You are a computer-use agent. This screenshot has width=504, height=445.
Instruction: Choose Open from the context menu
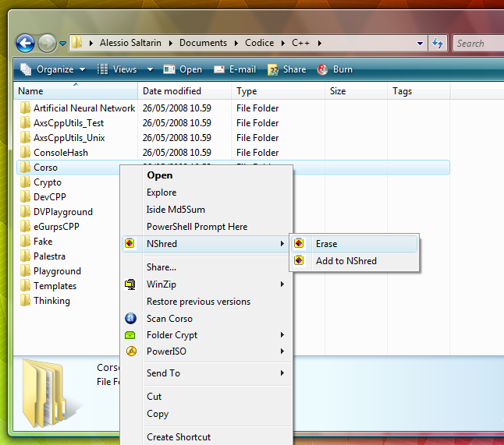click(x=207, y=175)
